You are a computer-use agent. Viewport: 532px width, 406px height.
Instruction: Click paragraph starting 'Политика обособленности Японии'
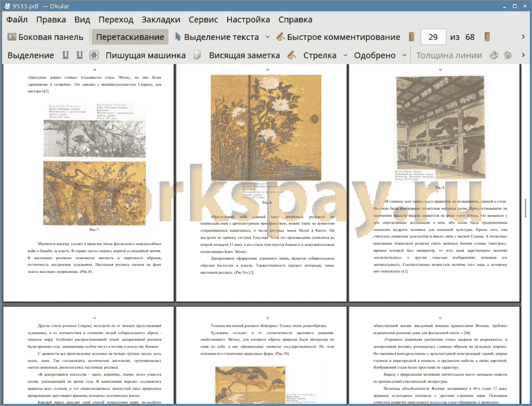(440, 395)
